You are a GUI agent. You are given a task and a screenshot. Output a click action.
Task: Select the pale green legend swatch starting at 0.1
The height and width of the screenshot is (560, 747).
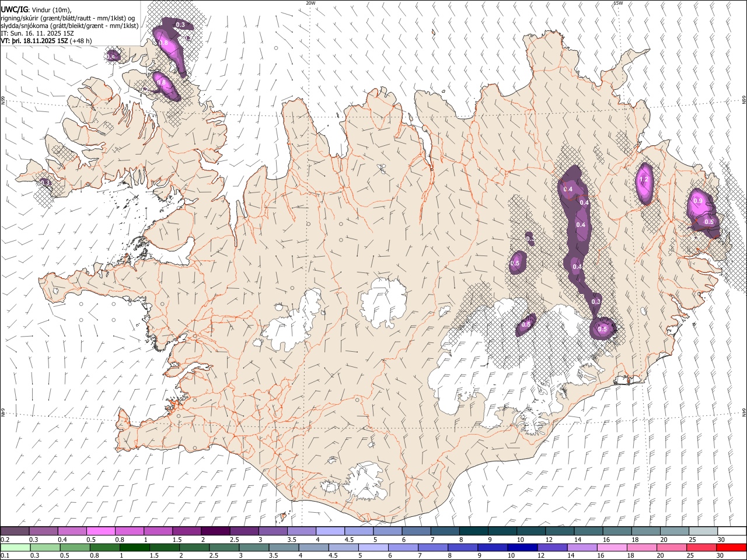(15, 547)
